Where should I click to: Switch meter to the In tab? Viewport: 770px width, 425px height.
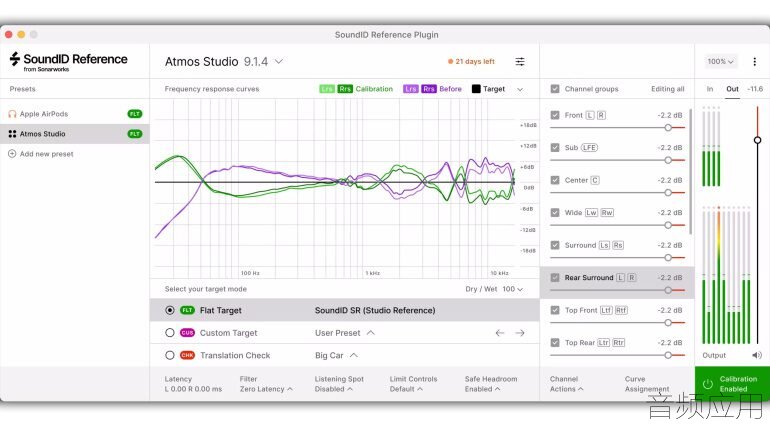click(x=710, y=89)
